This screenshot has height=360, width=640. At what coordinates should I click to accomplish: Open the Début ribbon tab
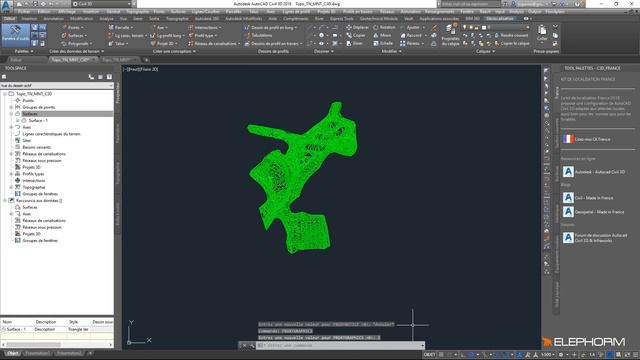coord(9,19)
